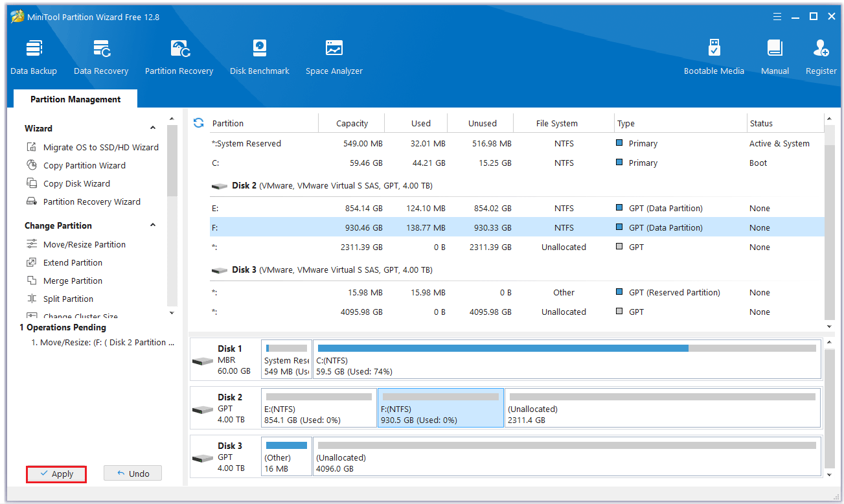
Task: Select the 2311.39 GB unallocated row
Action: (516, 247)
